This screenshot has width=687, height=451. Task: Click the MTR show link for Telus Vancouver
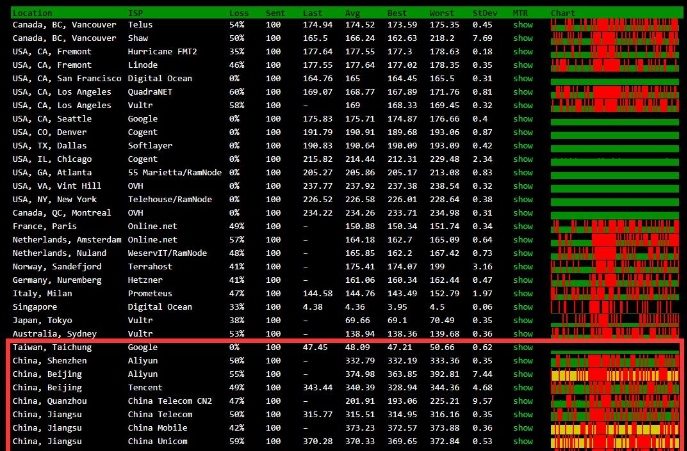tap(523, 25)
